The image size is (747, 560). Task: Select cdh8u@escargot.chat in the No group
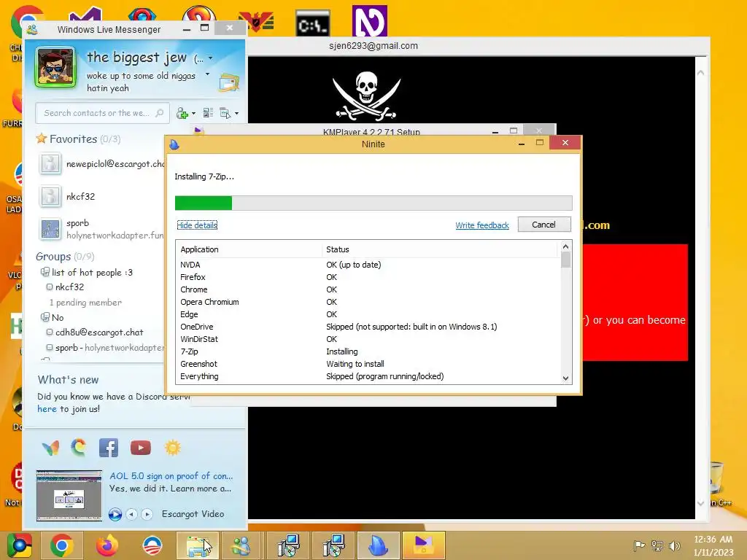(x=99, y=332)
